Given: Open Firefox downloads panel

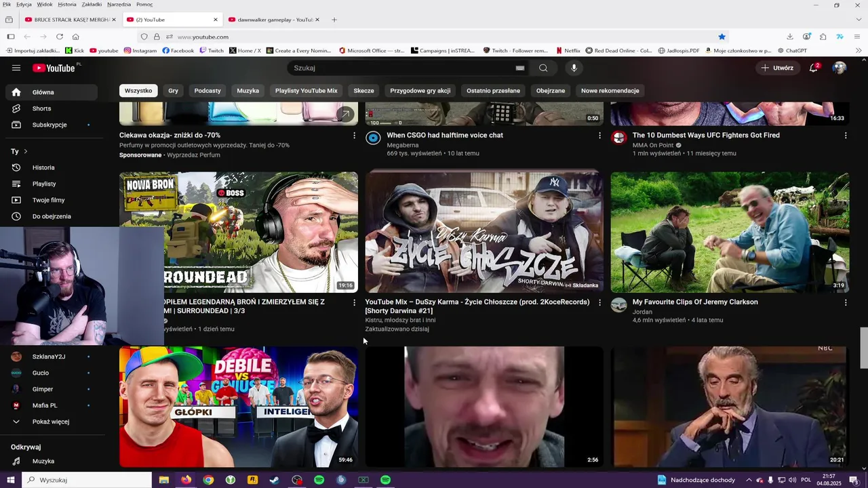Looking at the screenshot, I should (x=790, y=37).
